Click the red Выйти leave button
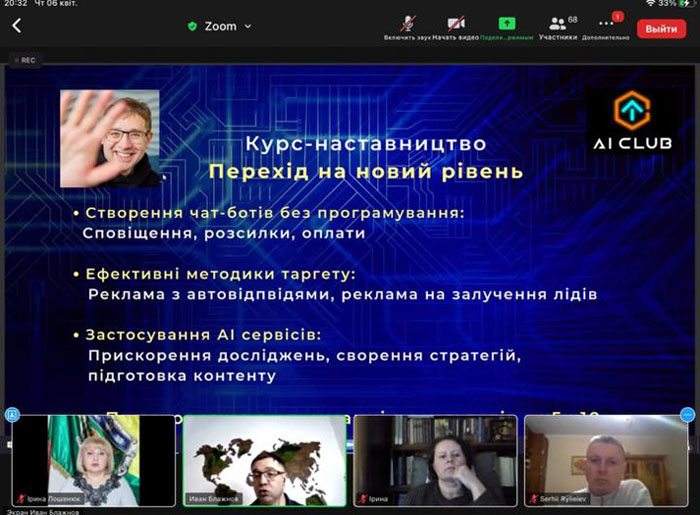 tap(661, 29)
